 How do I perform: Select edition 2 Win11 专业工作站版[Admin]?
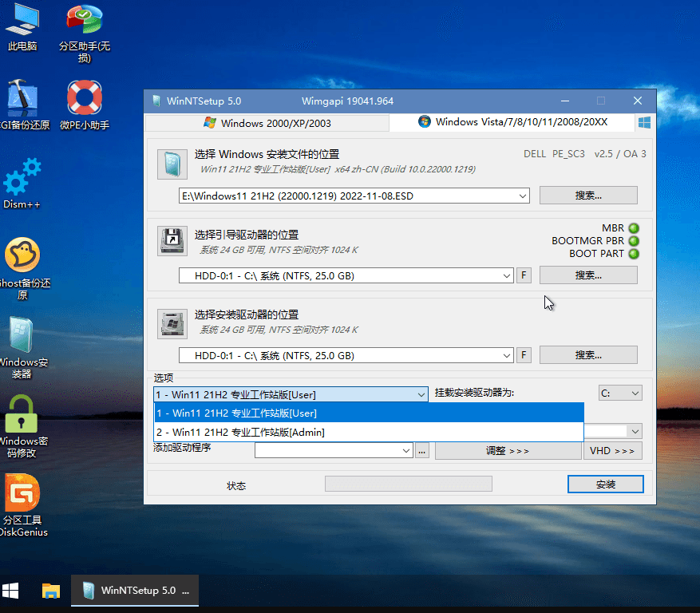point(369,432)
